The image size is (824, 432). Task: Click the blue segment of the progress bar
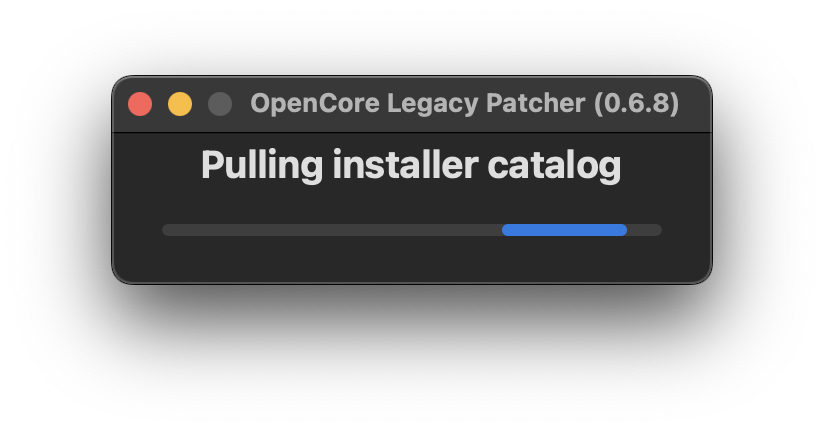coord(564,230)
